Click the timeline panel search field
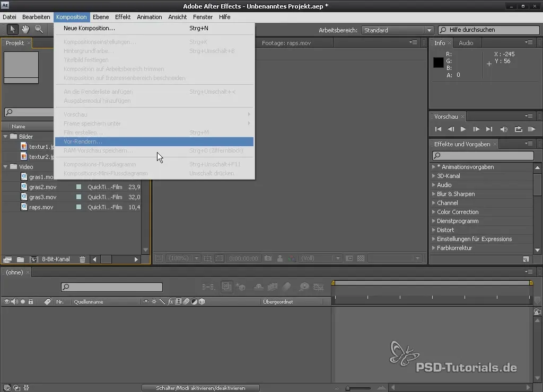Viewport: 543px width, 392px height. coord(112,287)
